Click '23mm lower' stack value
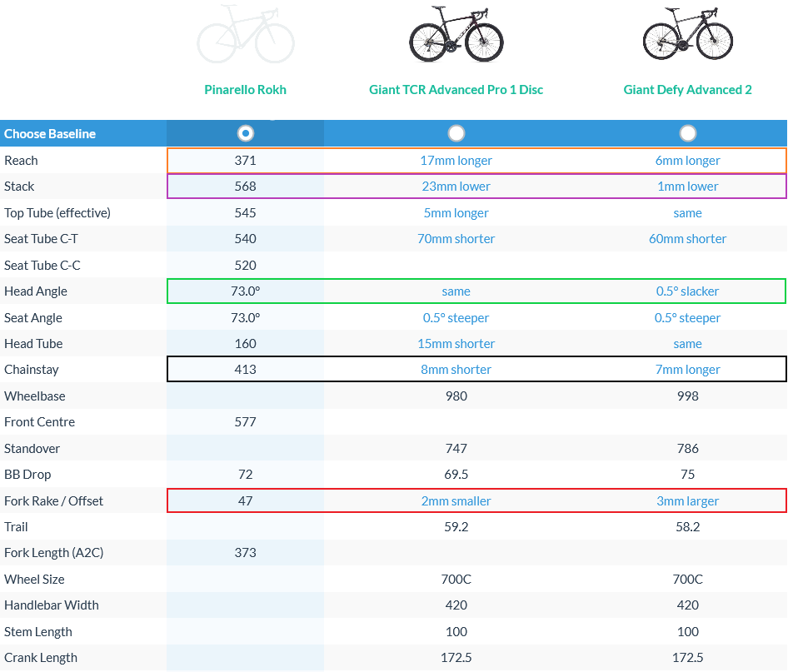The image size is (788, 672). pyautogui.click(x=456, y=187)
